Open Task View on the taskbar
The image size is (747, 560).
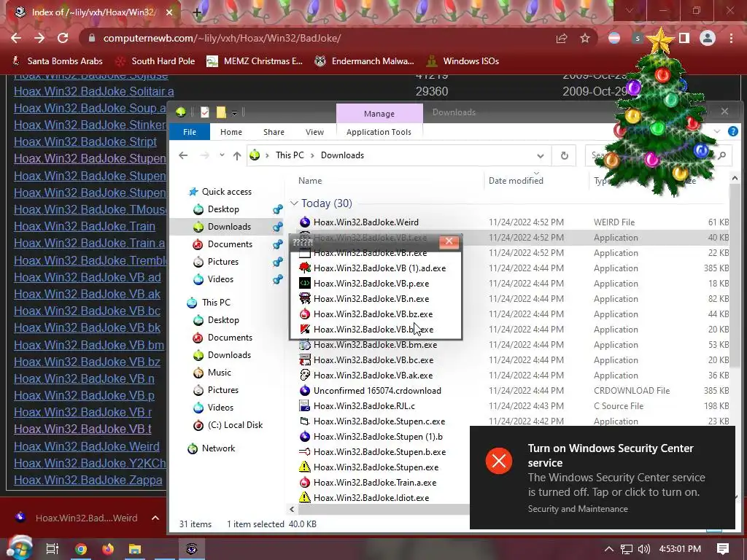coord(53,549)
